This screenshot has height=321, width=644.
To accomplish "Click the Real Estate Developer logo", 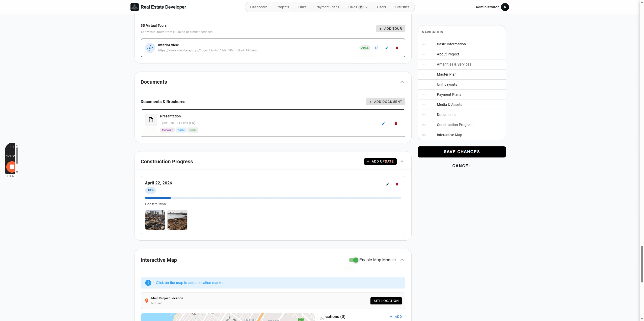I will (135, 7).
